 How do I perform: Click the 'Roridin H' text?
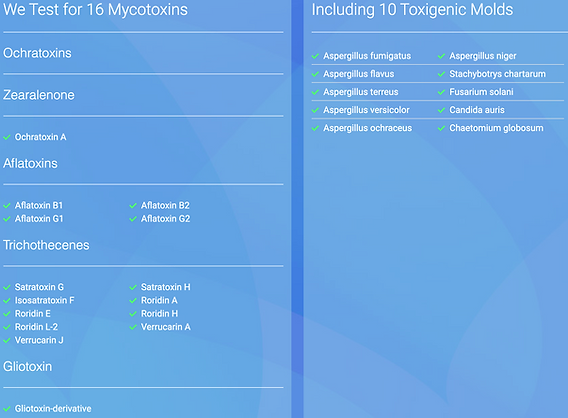click(159, 314)
